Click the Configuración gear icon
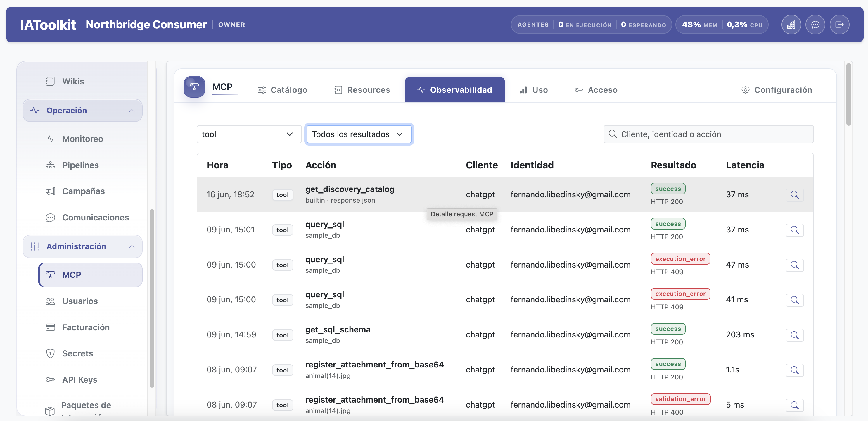 point(745,90)
